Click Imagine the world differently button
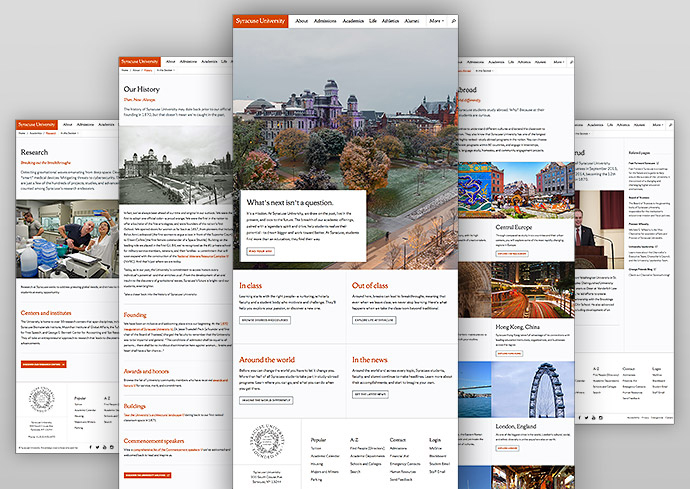This screenshot has width=690, height=489. tap(266, 400)
